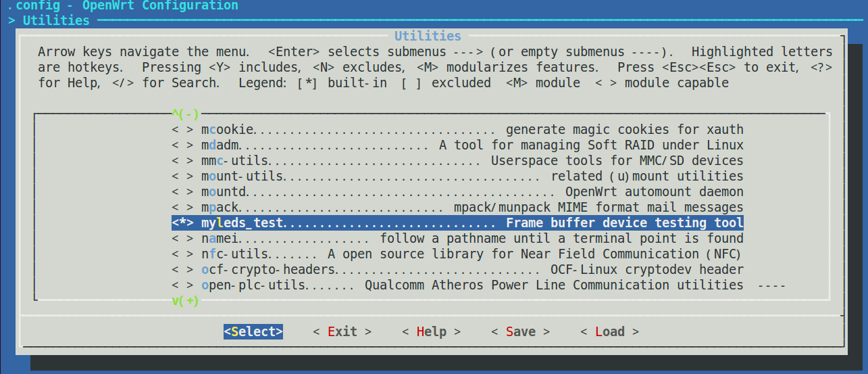The image size is (868, 374).
Task: Click the < Load > button
Action: point(610,331)
